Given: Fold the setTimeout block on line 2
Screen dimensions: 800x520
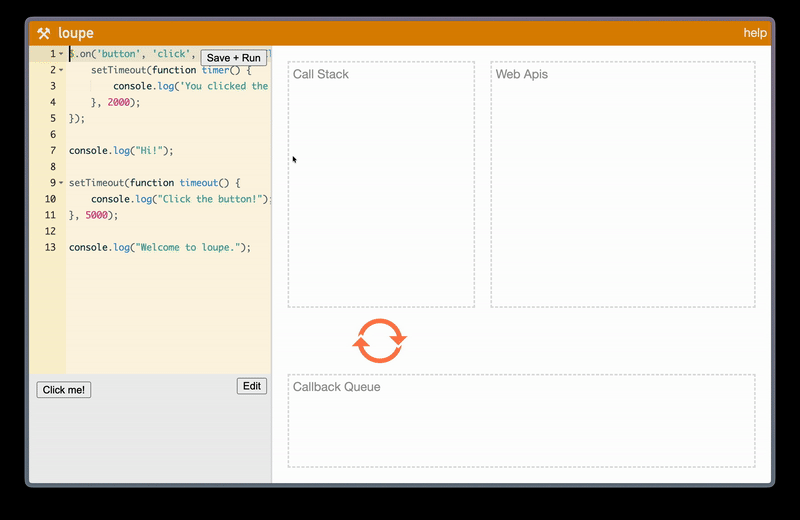Looking at the screenshot, I should pyautogui.click(x=61, y=70).
